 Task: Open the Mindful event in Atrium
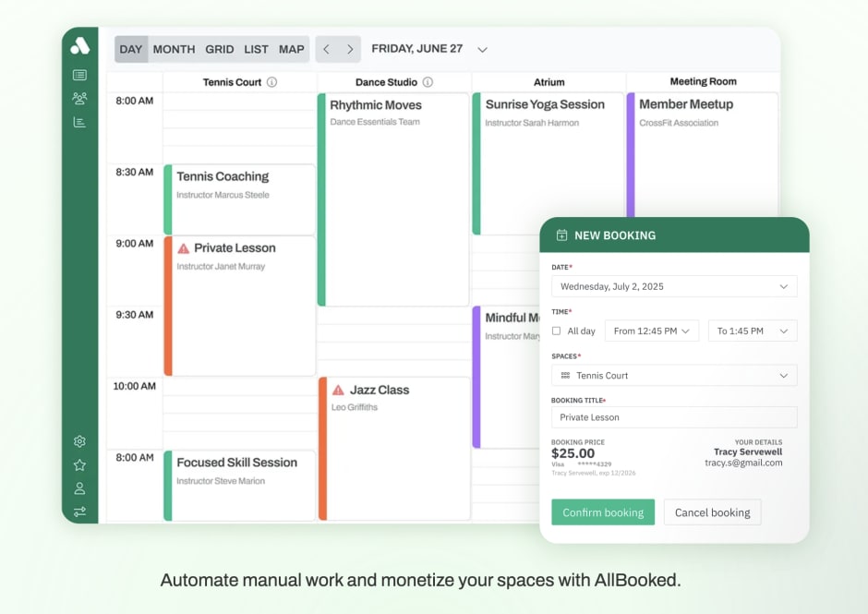coord(506,377)
